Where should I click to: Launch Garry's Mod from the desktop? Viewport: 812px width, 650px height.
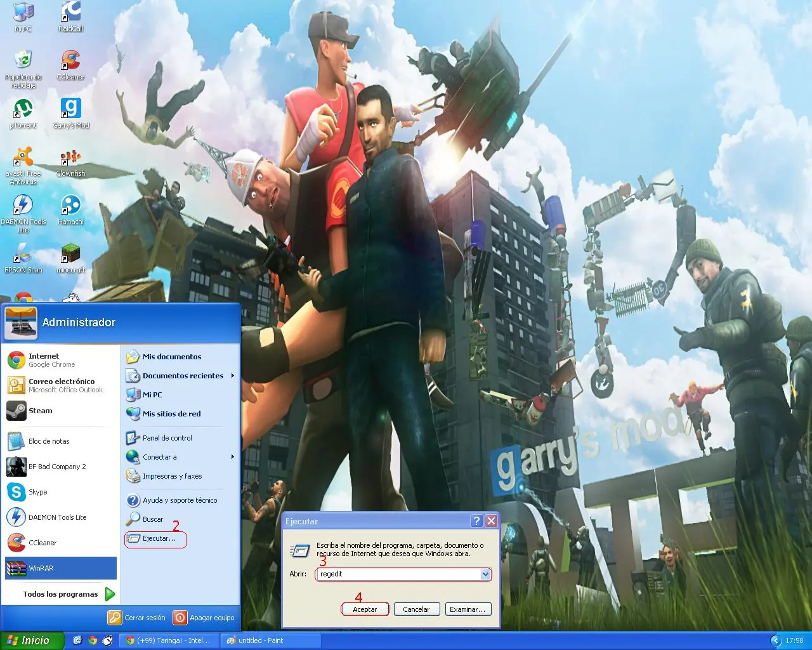point(70,113)
